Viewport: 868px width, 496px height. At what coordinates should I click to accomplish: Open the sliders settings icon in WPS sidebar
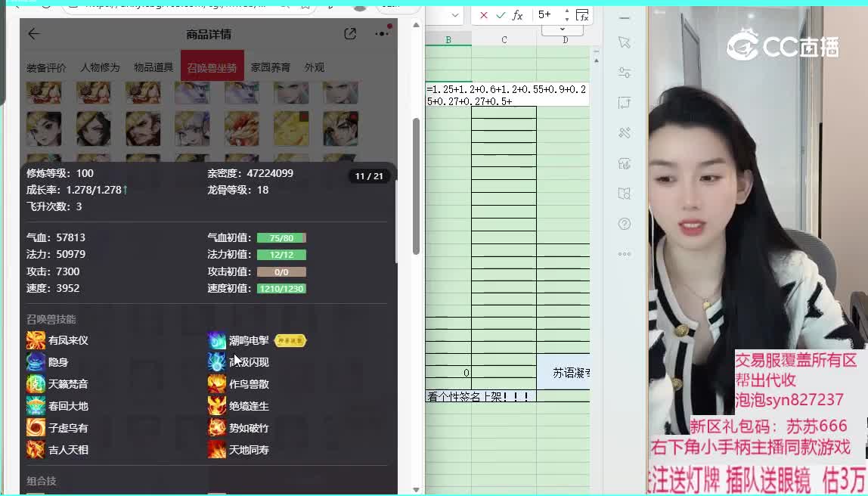click(x=625, y=73)
